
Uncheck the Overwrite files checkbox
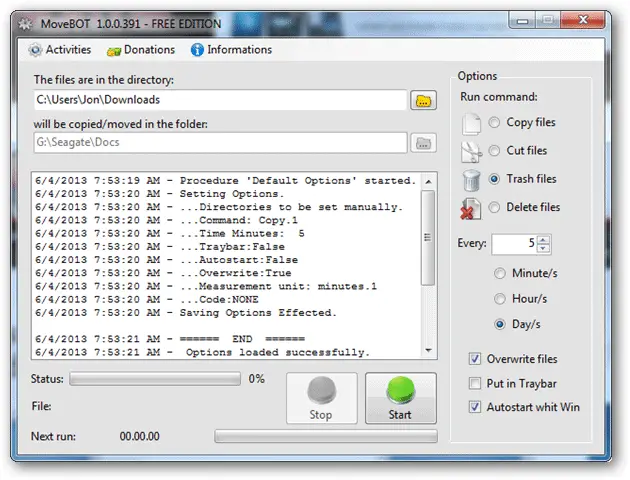[x=475, y=359]
